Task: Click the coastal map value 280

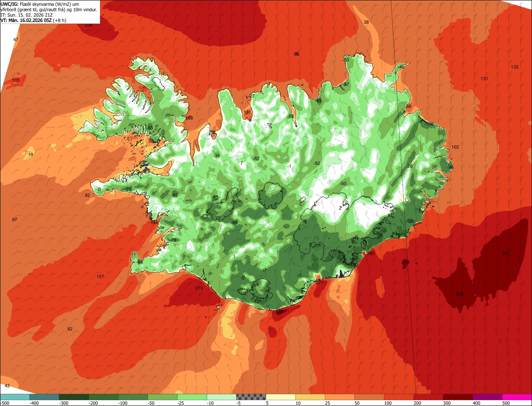Action: [x=371, y=253]
